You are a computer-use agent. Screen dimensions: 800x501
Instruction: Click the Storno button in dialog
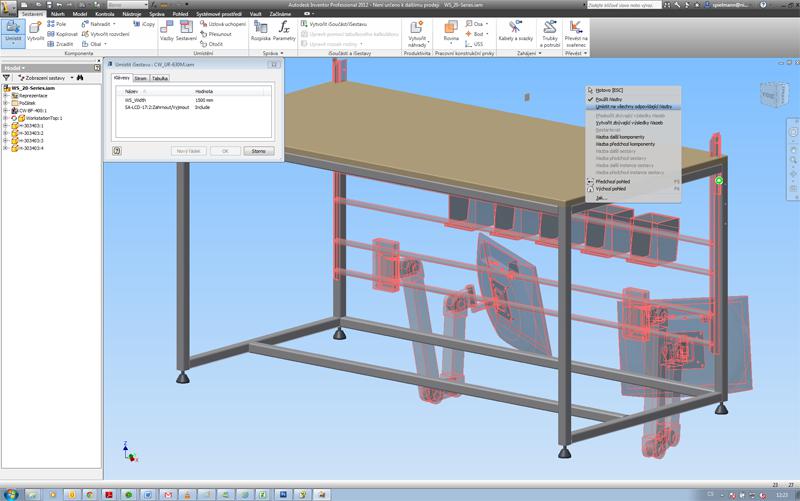click(258, 151)
